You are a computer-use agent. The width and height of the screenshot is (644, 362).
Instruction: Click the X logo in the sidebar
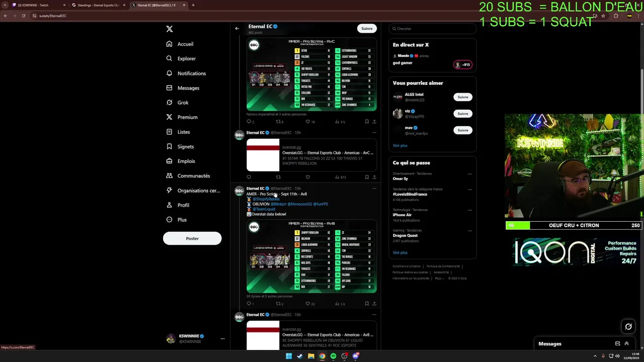170,29
